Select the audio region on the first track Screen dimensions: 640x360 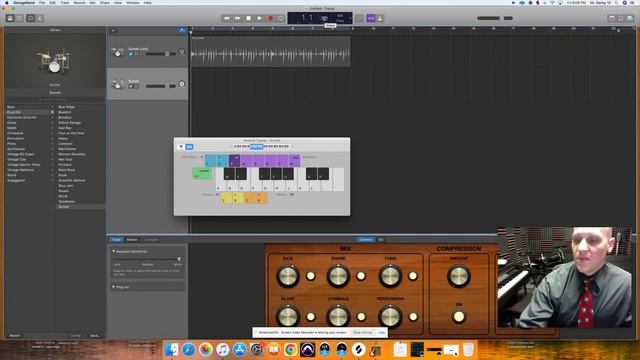(270, 52)
